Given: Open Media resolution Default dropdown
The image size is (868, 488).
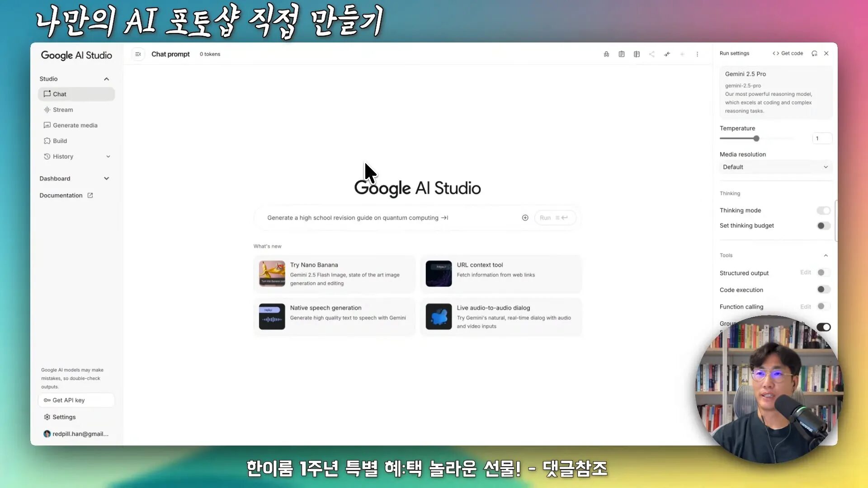Looking at the screenshot, I should [776, 167].
